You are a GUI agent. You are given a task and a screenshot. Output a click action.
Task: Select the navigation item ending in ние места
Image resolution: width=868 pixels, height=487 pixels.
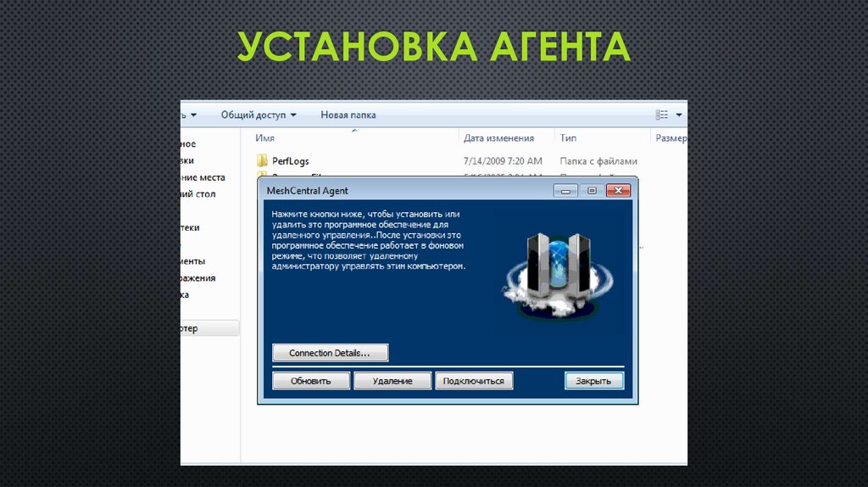(x=203, y=177)
